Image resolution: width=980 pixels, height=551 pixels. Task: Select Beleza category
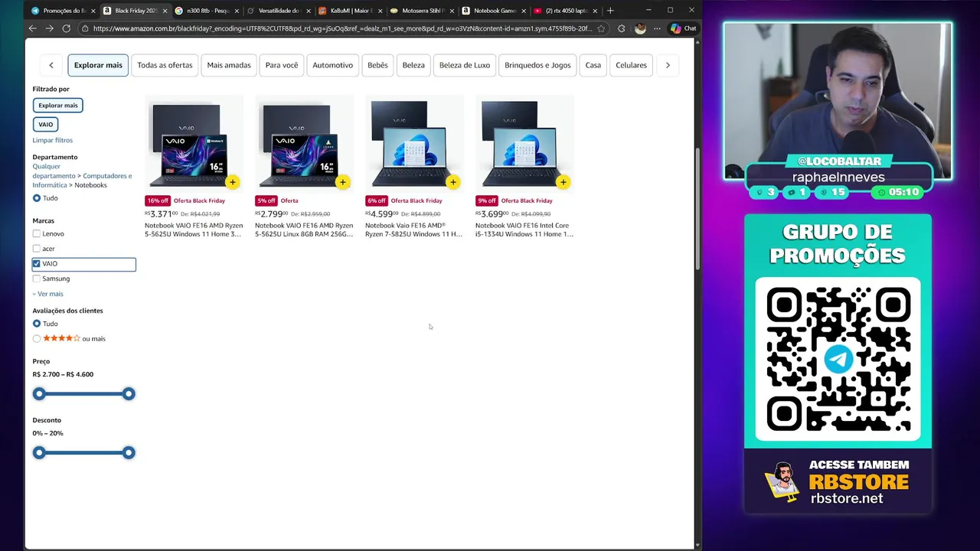(x=413, y=65)
